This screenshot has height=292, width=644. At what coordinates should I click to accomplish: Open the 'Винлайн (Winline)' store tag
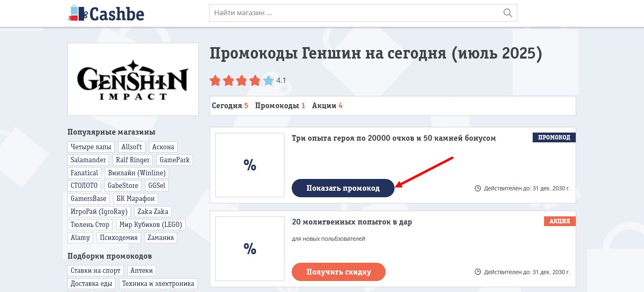coord(137,173)
